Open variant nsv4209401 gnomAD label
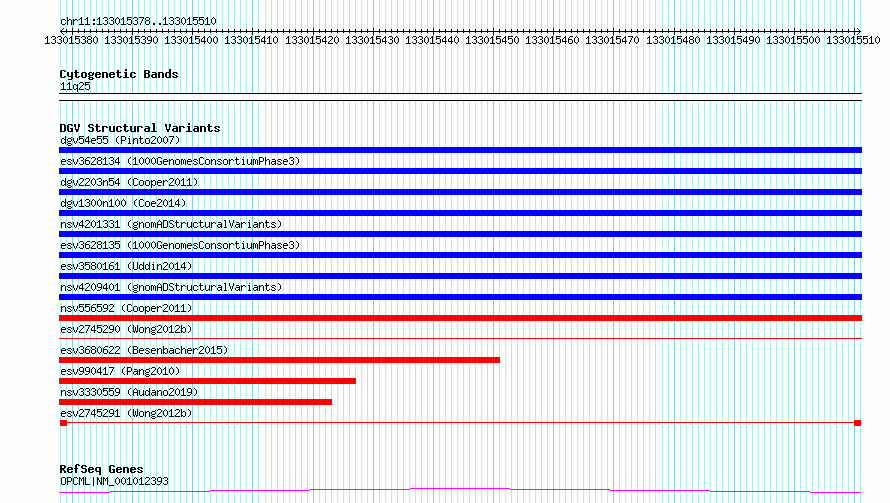 171,287
